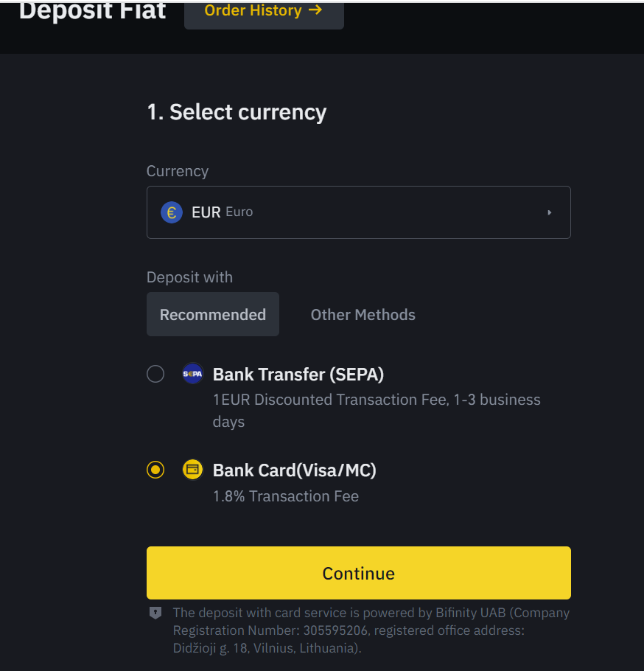The width and height of the screenshot is (644, 671).
Task: Switch to the Recommended tab
Action: [x=212, y=314]
